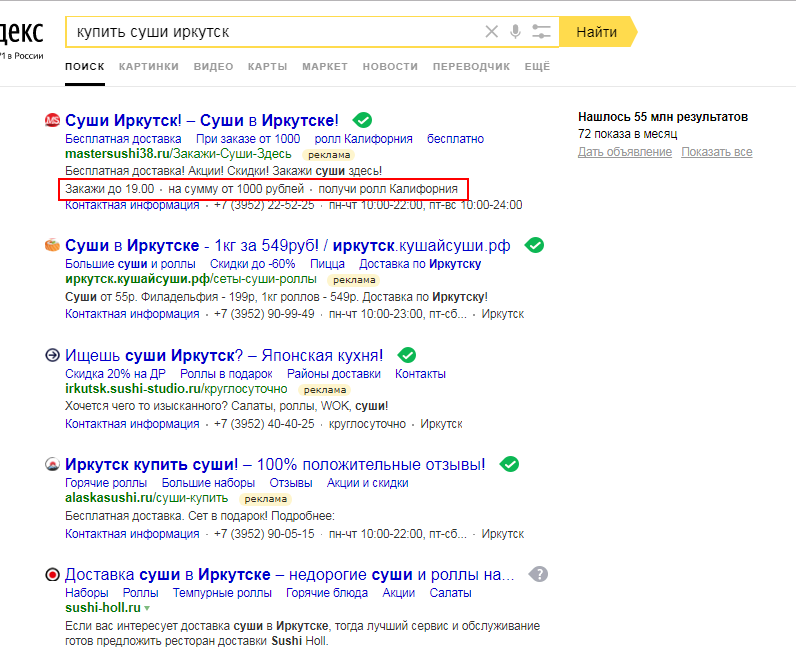Click Большие наборы sitelink
The height and width of the screenshot is (647, 796).
208,483
